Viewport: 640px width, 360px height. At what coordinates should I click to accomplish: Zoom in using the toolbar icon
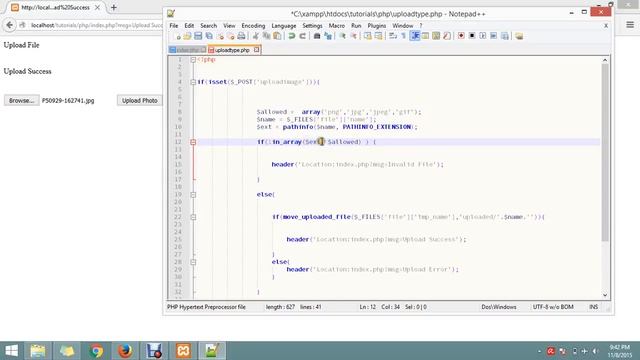pos(342,36)
